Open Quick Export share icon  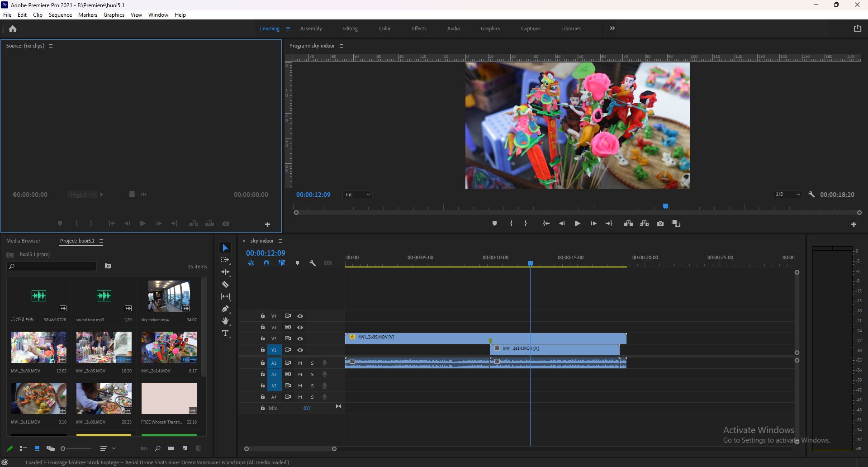click(857, 28)
